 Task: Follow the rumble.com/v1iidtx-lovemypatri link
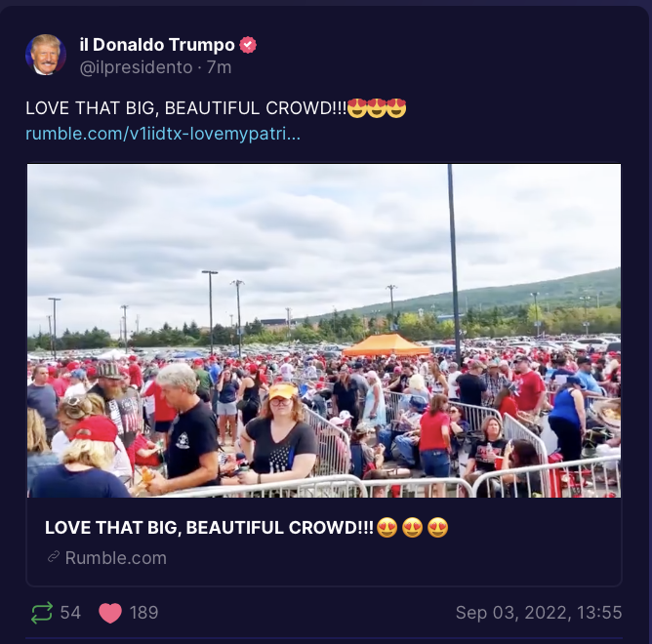tap(163, 134)
